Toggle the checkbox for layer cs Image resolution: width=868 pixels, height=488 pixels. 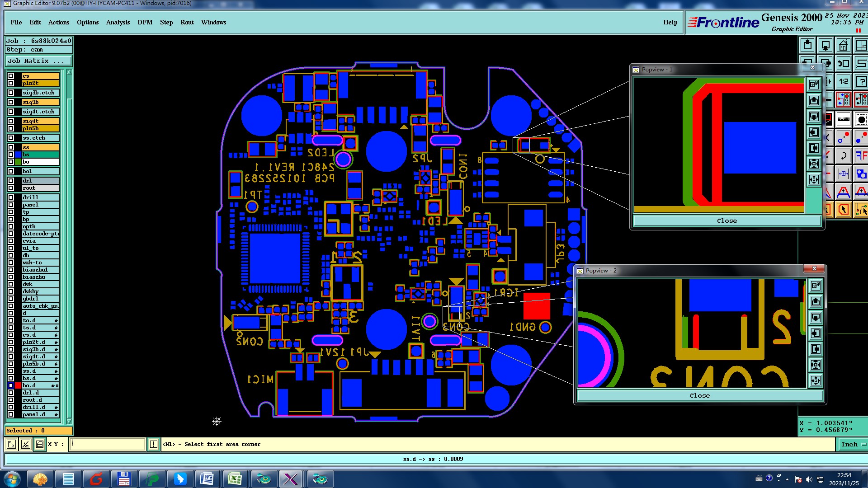point(11,76)
